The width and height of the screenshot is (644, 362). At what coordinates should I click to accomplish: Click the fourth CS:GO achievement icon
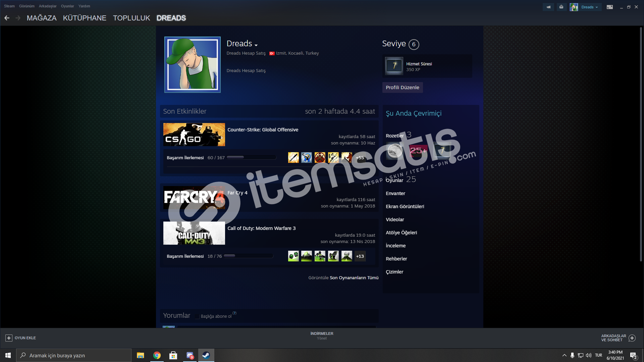coord(333,158)
